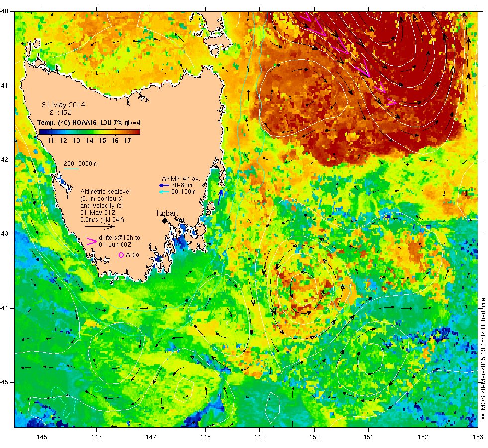
Task: Click the time text '21:45Z'
Action: click(x=61, y=112)
